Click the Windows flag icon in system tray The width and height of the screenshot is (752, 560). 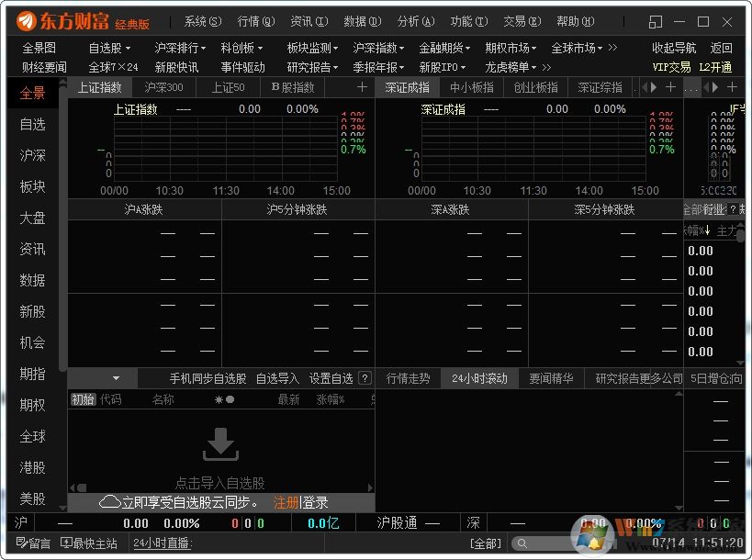click(592, 541)
